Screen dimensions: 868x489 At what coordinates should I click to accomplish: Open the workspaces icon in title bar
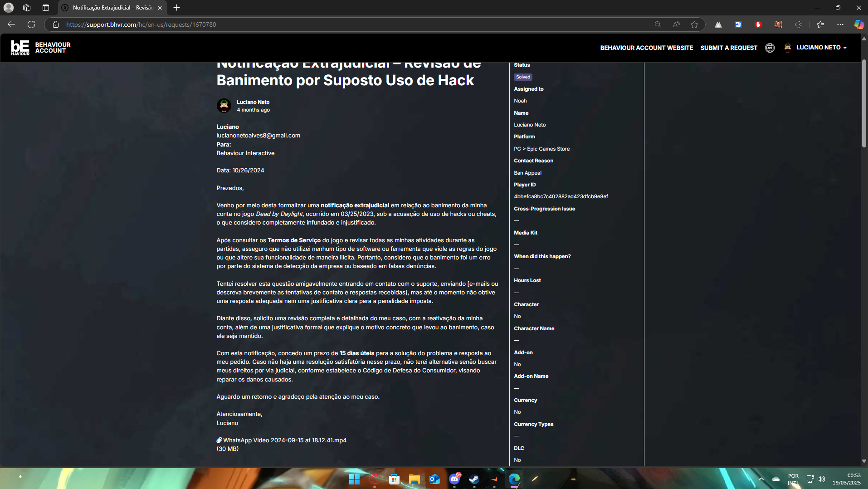pos(27,8)
